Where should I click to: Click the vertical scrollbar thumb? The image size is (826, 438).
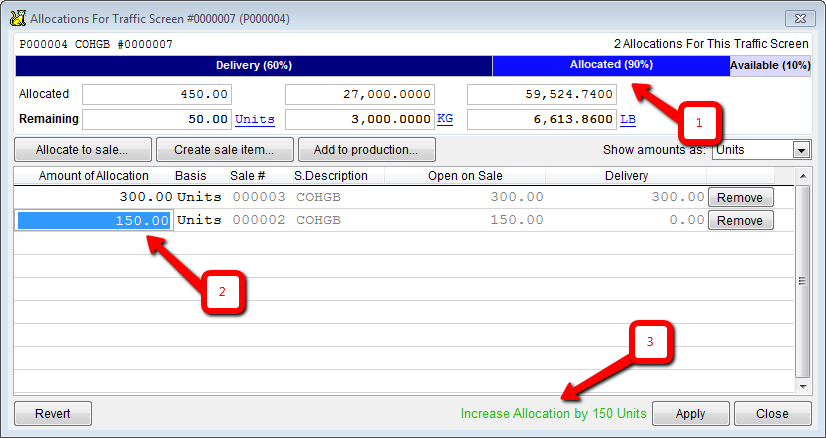(802, 281)
